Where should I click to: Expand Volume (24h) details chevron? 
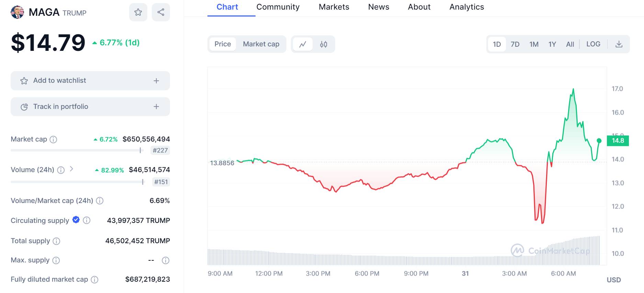[x=71, y=169]
